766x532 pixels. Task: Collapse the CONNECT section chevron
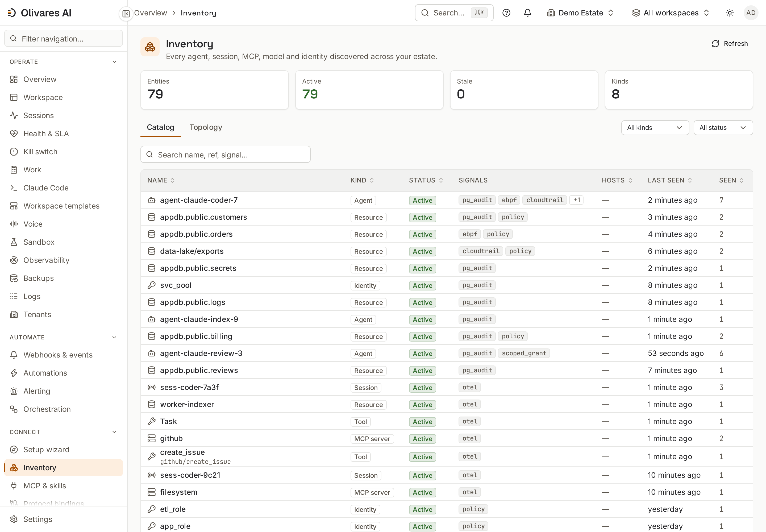tap(114, 432)
